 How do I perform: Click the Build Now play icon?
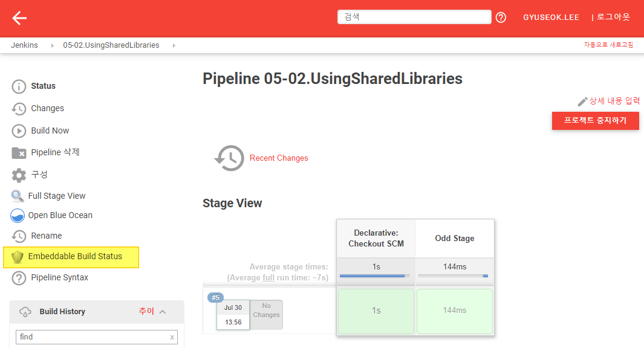[x=19, y=131]
